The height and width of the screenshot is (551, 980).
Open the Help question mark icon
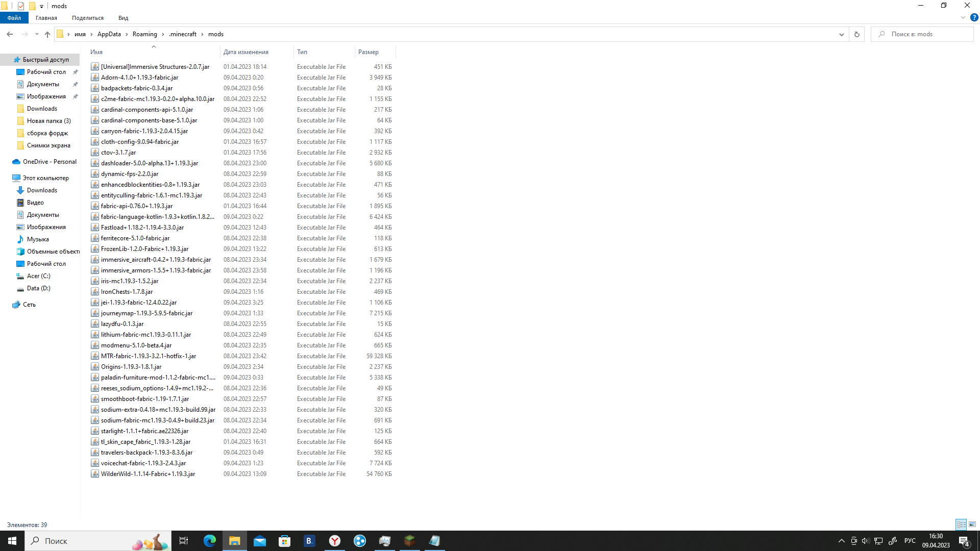pyautogui.click(x=974, y=17)
